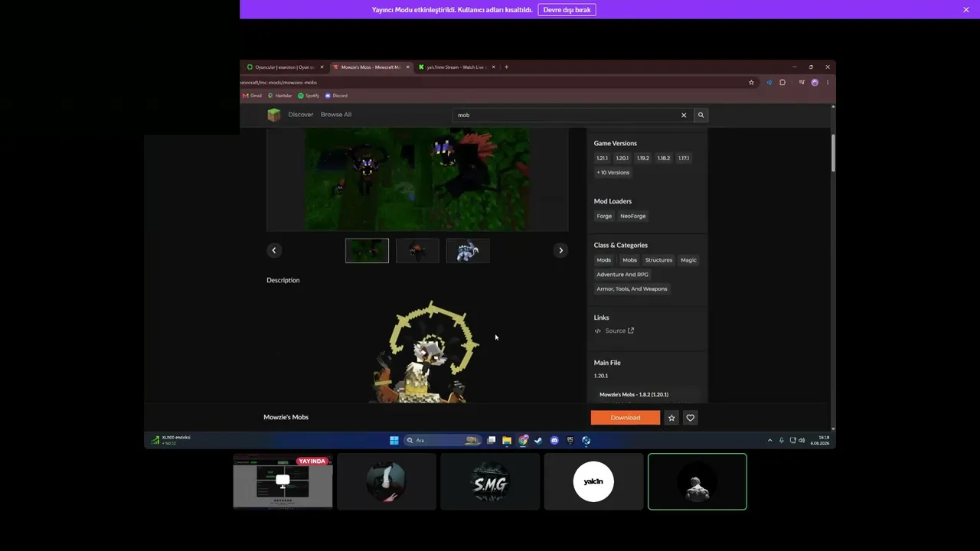980x551 pixels.
Task: Click the taskbar search box 'Ara'
Action: (x=443, y=440)
